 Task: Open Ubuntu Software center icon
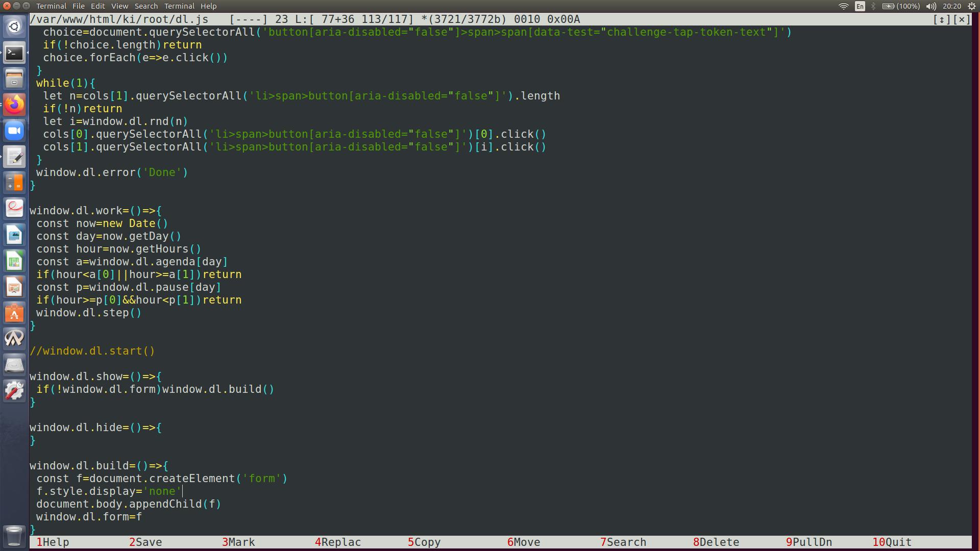tap(14, 313)
